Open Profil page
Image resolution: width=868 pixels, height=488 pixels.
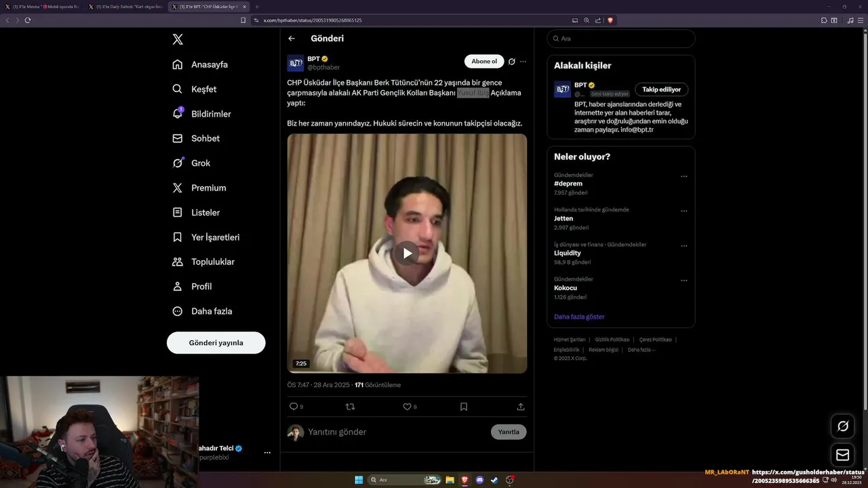(x=192, y=286)
